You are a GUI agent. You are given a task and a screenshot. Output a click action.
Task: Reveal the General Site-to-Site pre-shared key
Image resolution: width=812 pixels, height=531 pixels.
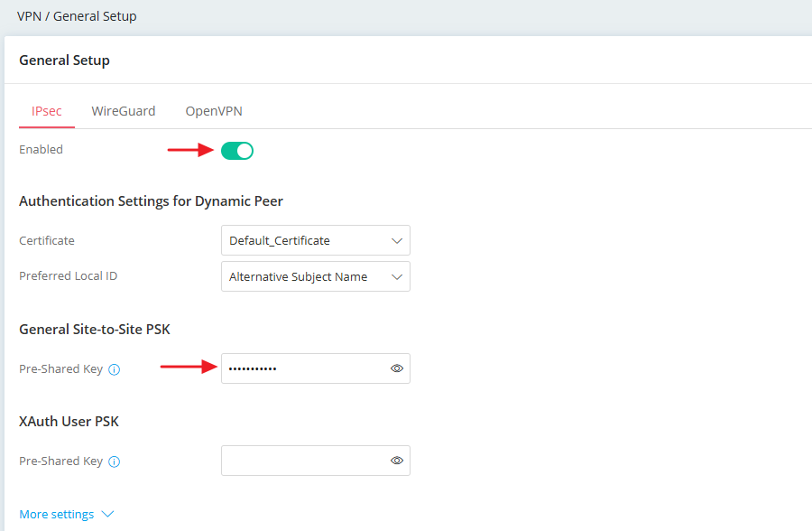tap(396, 368)
